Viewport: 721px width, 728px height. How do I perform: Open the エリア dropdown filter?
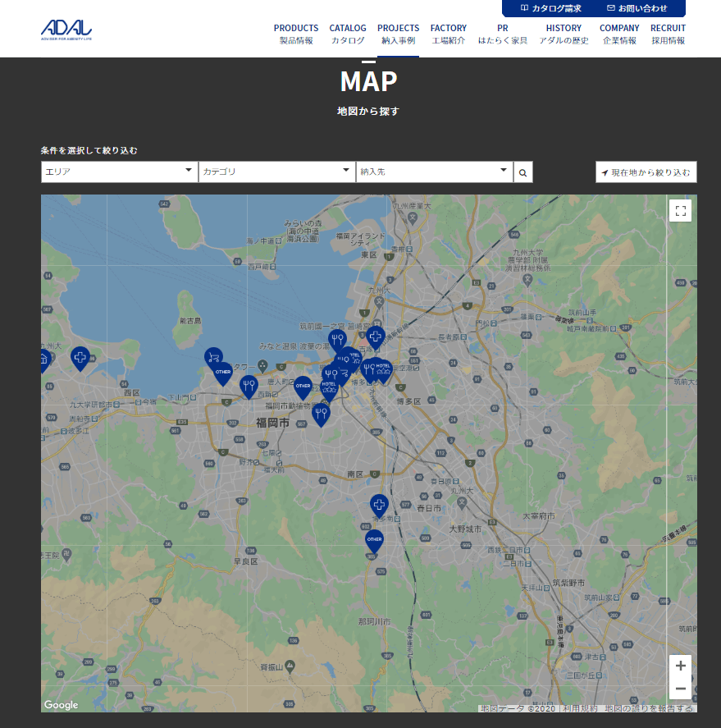119,172
